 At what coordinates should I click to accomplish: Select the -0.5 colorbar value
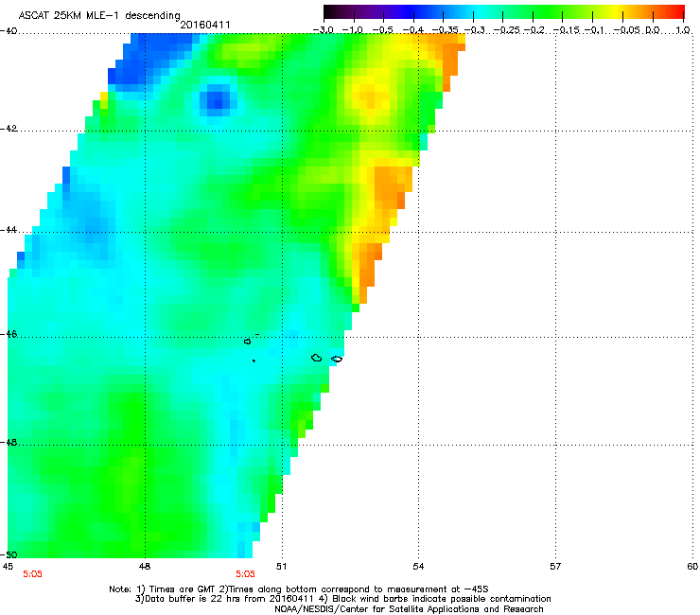(x=382, y=30)
